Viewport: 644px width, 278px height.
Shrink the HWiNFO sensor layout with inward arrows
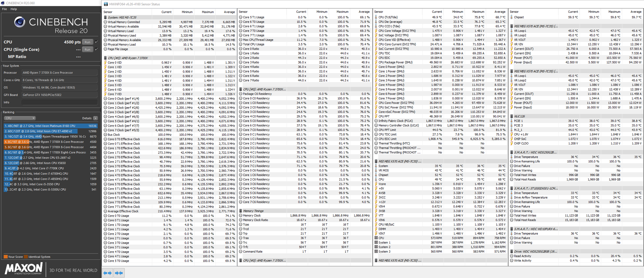[119, 273]
